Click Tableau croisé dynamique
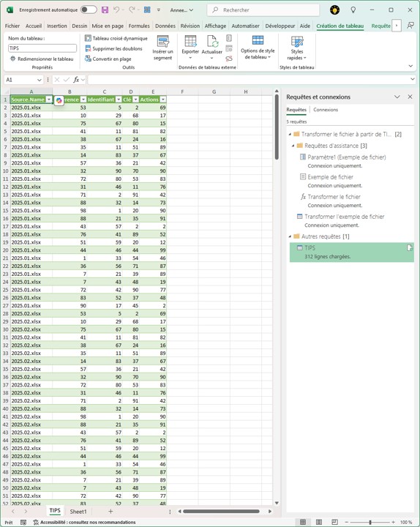The image size is (420, 527). [x=116, y=38]
